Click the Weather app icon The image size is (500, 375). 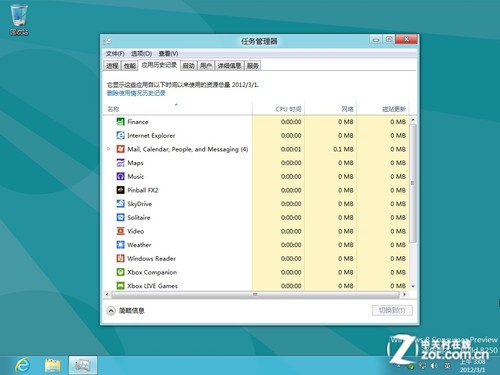(x=120, y=245)
